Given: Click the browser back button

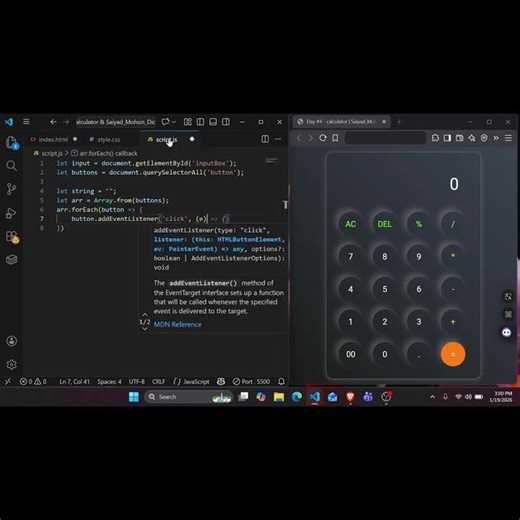Looking at the screenshot, I should pyautogui.click(x=299, y=138).
